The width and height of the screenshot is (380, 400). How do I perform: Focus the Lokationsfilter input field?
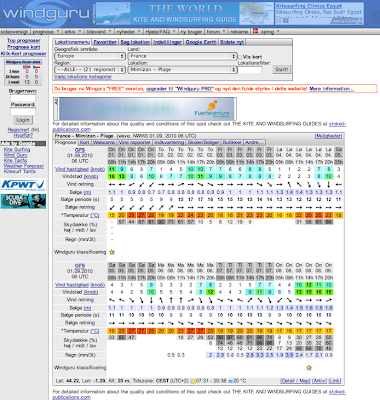pos(250,70)
